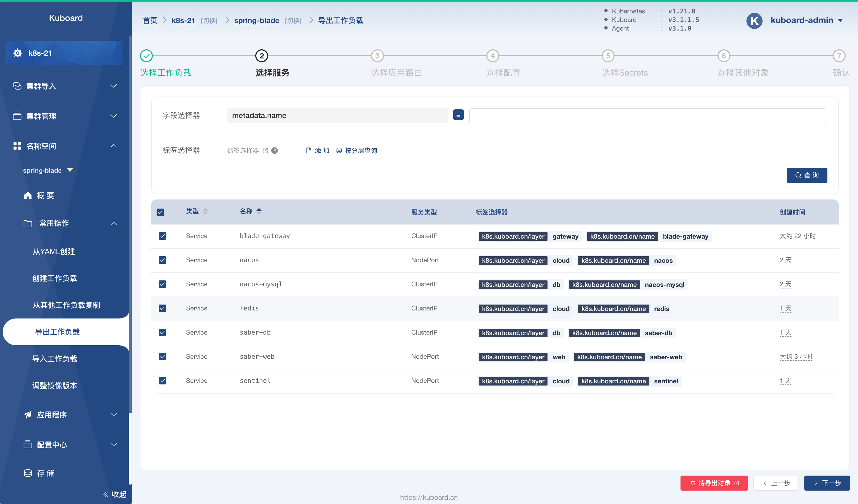Viewport: 858px width, 504px height.
Task: Uncheck the sentinel service checkbox
Action: click(x=162, y=381)
